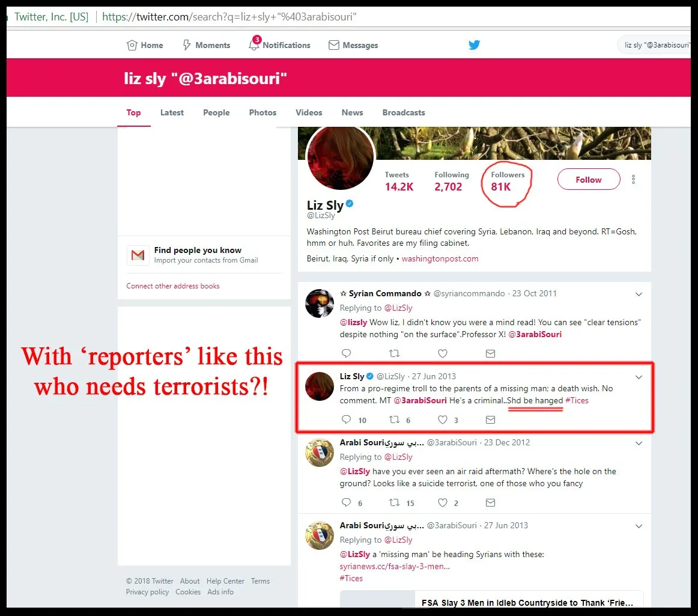Expand menu on Arabi Souri 27 Jun tweet

[x=639, y=526]
